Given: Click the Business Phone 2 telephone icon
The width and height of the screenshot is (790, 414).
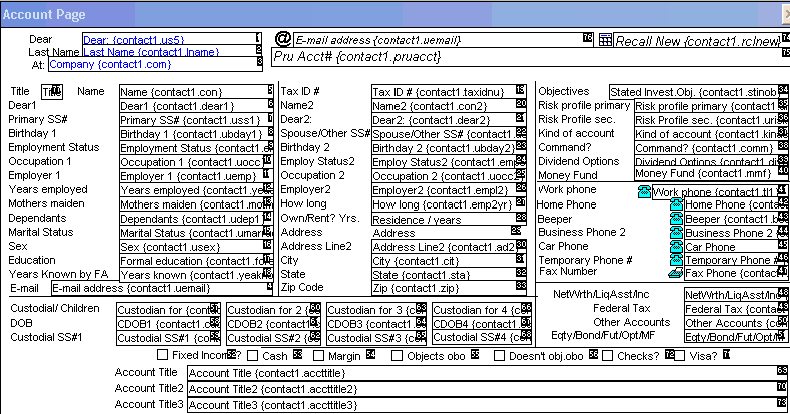Looking at the screenshot, I should [x=676, y=232].
